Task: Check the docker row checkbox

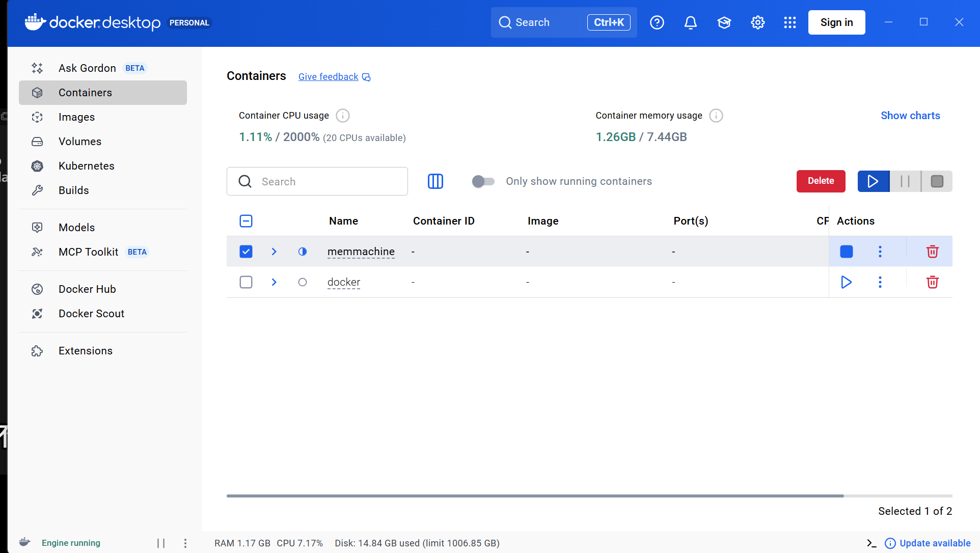Action: coord(246,282)
